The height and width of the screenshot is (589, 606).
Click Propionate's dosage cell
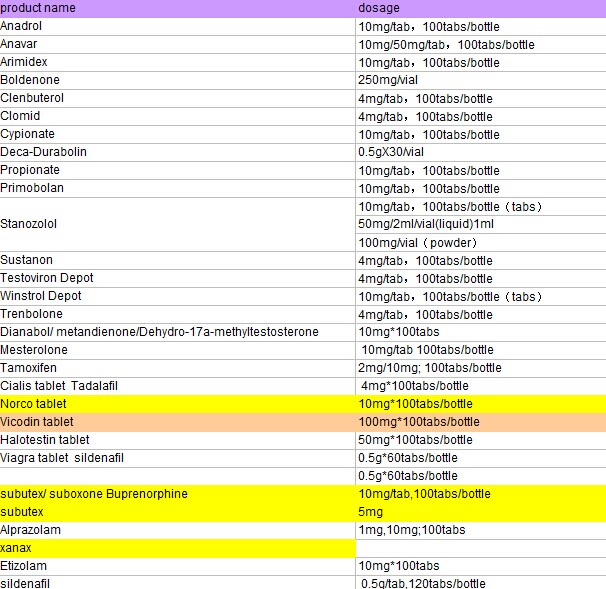click(481, 170)
